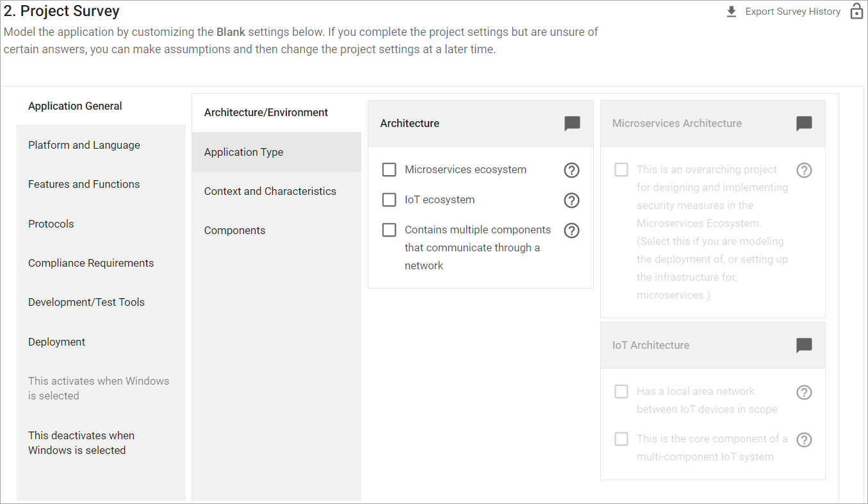Open the Deployment settings section

(56, 342)
